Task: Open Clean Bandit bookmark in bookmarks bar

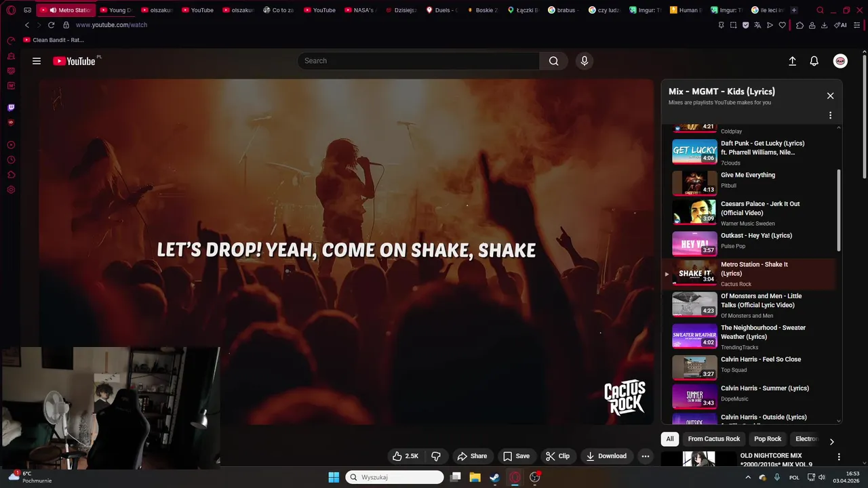Action: click(54, 40)
